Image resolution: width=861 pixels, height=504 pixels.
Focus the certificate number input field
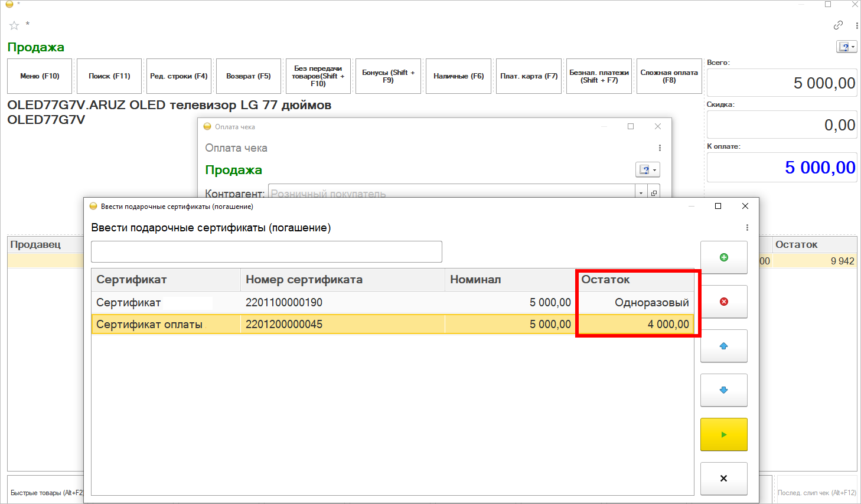(x=266, y=251)
